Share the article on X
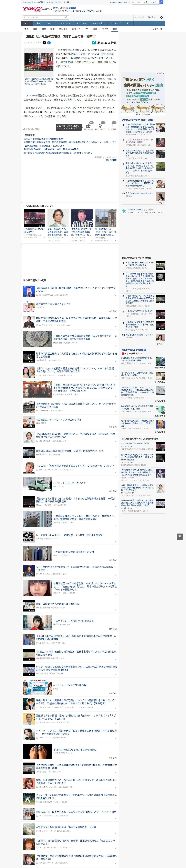This screenshot has width=186, height=868. (44, 43)
